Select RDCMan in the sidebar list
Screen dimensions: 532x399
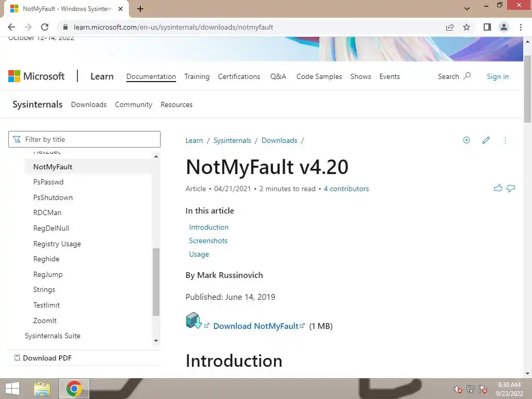(x=47, y=212)
